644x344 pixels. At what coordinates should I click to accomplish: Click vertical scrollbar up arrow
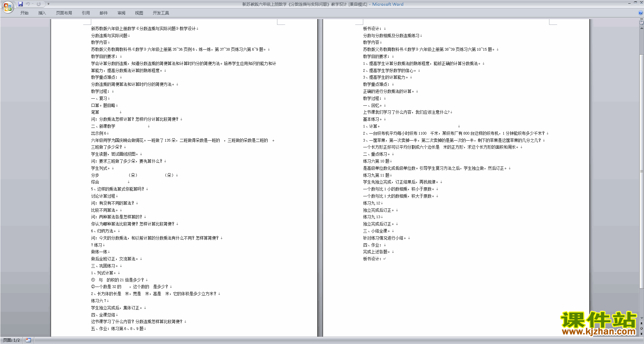641,28
